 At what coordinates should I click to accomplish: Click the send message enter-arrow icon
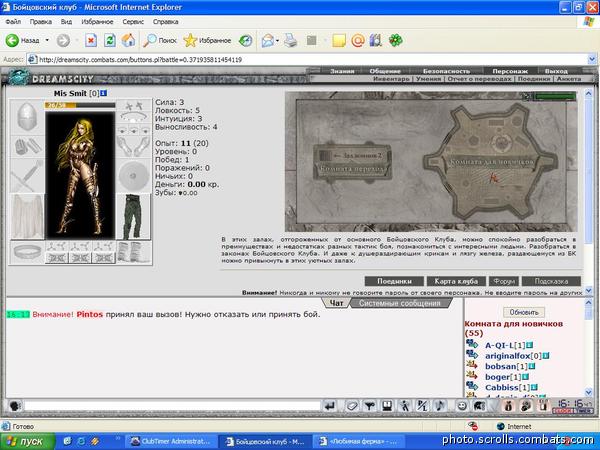pyautogui.click(x=330, y=406)
